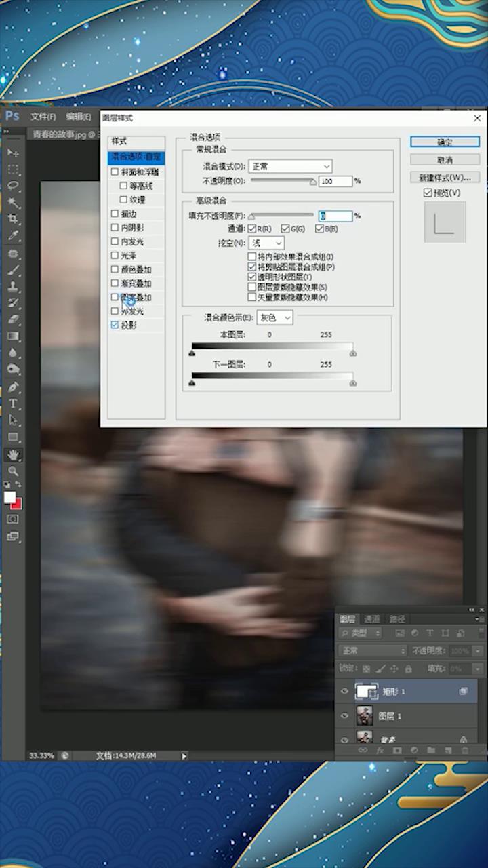Click the 不透明度(O) slider
The width and height of the screenshot is (488, 868).
click(x=282, y=182)
